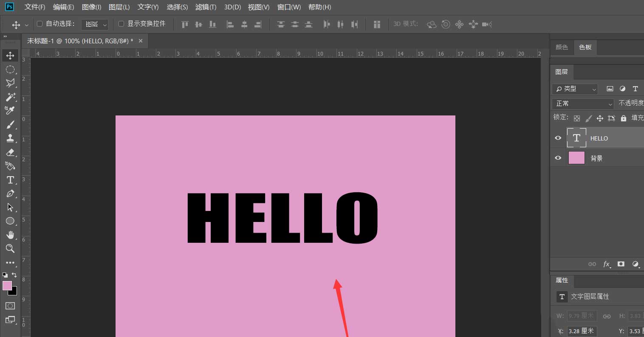The width and height of the screenshot is (644, 337).
Task: Open the 滤镜(T) menu
Action: pos(206,7)
